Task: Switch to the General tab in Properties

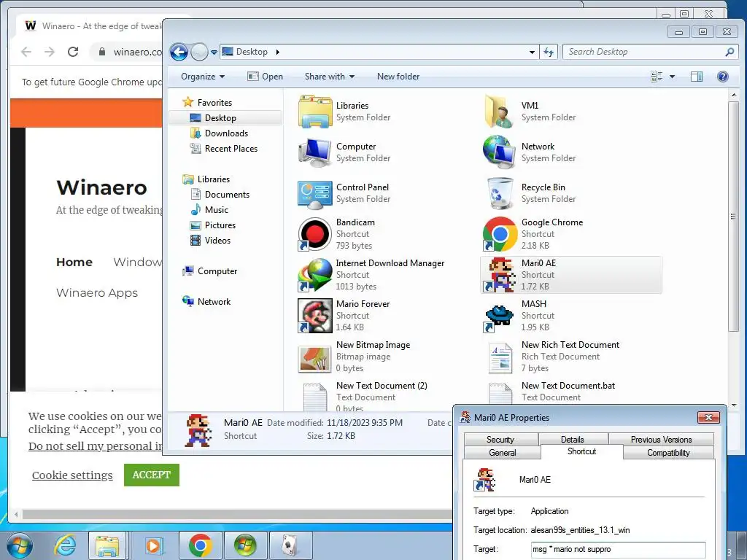Action: click(502, 452)
